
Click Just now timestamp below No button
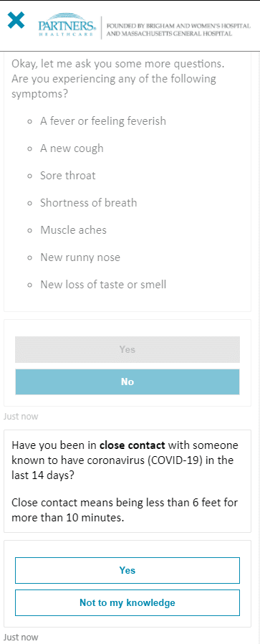[21, 417]
